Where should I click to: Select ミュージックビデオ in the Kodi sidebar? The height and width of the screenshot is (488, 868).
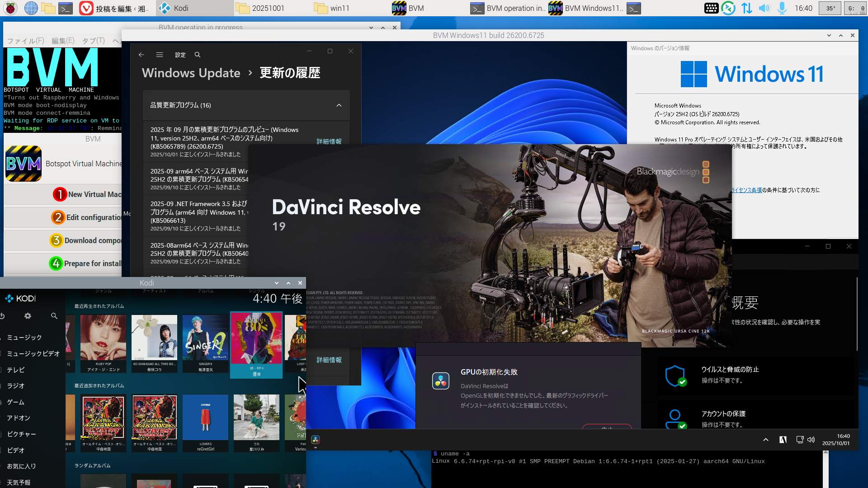pyautogui.click(x=33, y=354)
